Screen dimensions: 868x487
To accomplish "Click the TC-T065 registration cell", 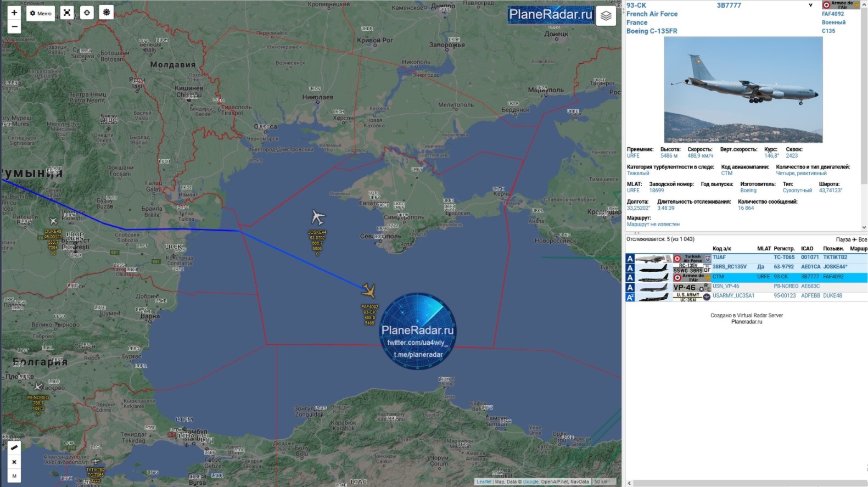I will pos(784,258).
